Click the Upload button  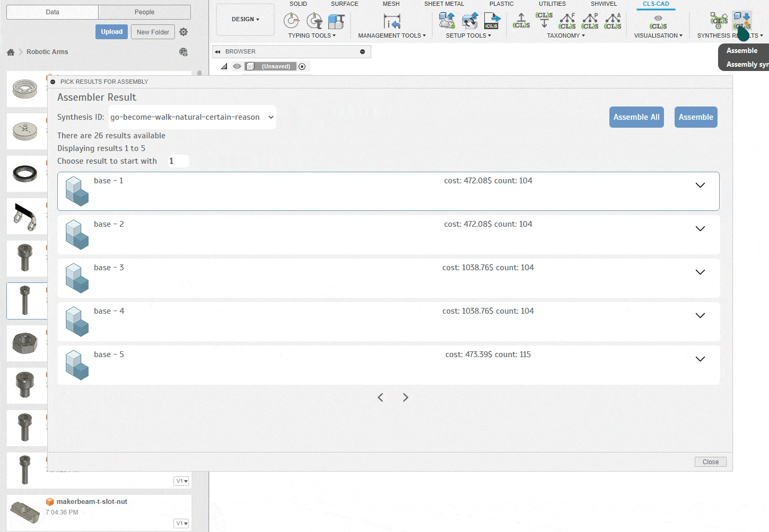(x=111, y=32)
